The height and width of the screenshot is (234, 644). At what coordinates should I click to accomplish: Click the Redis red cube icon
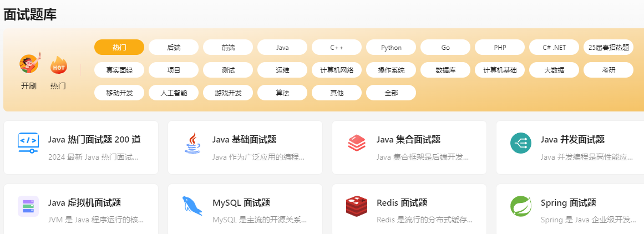pos(357,206)
